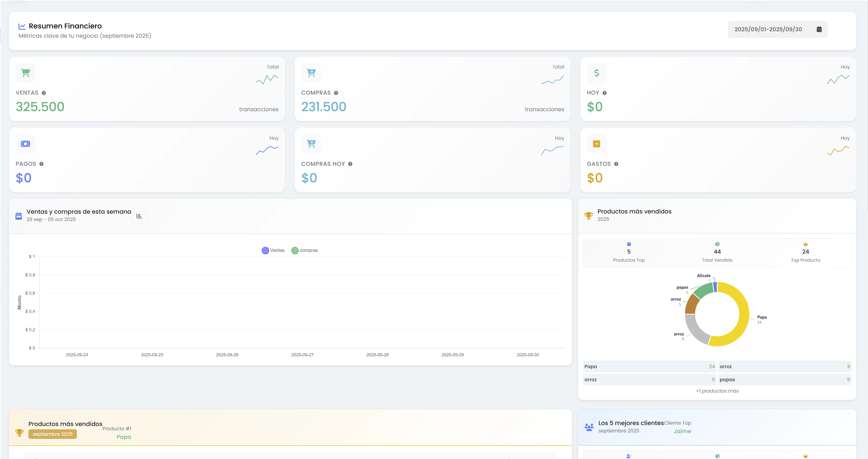Viewport: 868px width, 459px height.
Task: Click '+1 productos más' link
Action: pos(717,391)
